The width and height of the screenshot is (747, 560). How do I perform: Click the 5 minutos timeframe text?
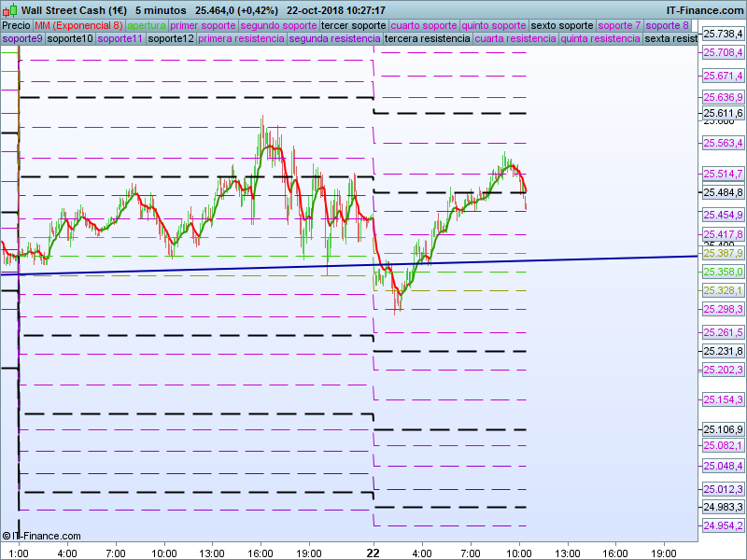[161, 10]
